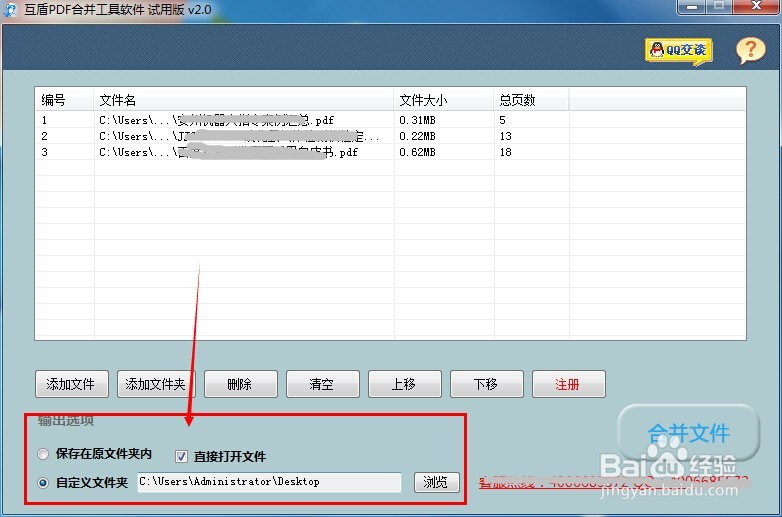Select 自定义文件夹 radio option
782x517 pixels.
(x=43, y=483)
